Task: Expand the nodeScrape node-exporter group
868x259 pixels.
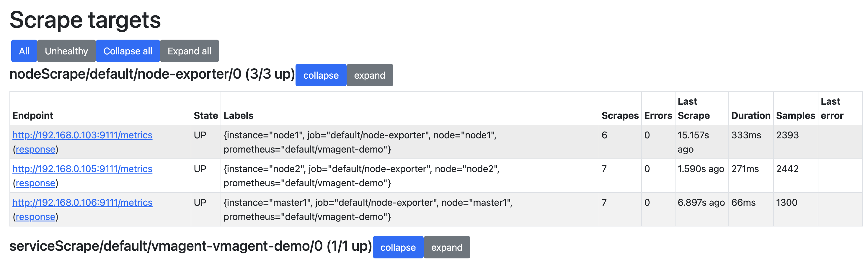Action: 370,75
